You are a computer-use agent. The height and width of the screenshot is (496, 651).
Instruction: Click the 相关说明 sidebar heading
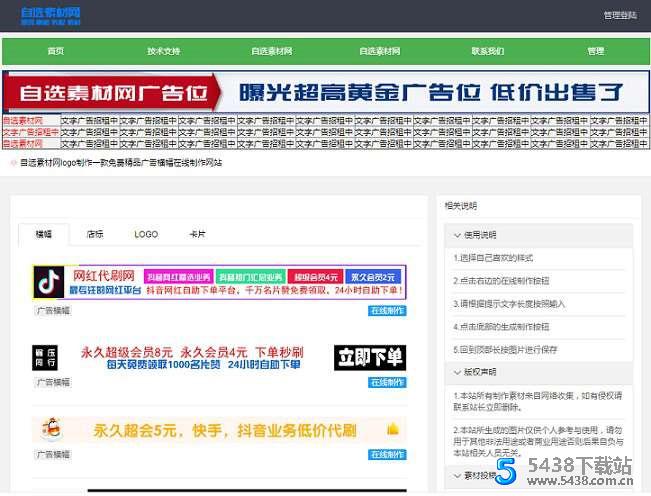pos(460,206)
